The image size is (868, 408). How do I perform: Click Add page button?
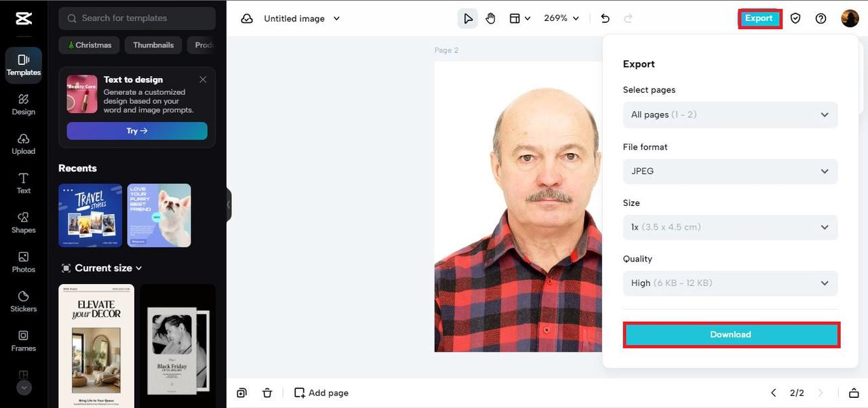(x=321, y=393)
